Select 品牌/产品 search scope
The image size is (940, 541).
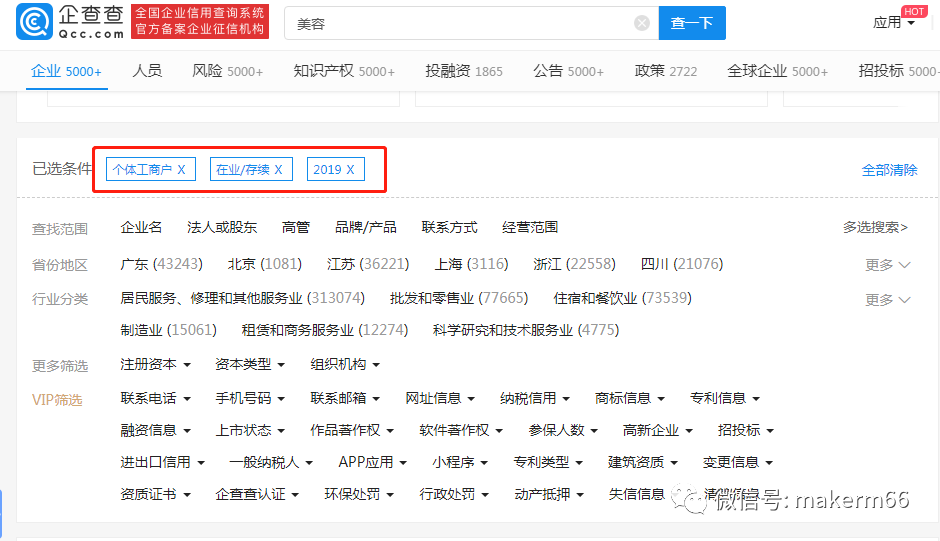pos(366,227)
